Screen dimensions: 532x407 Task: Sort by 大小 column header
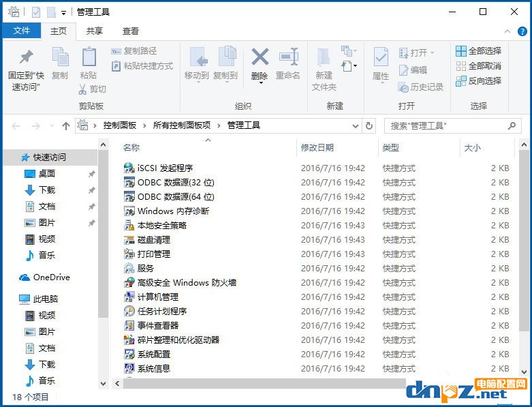[472, 148]
